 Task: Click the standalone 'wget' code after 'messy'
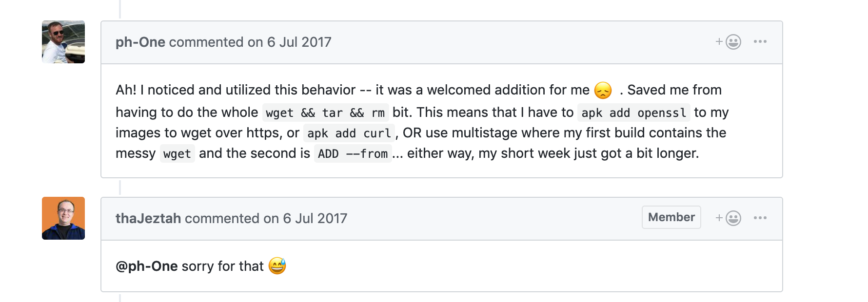pyautogui.click(x=177, y=154)
